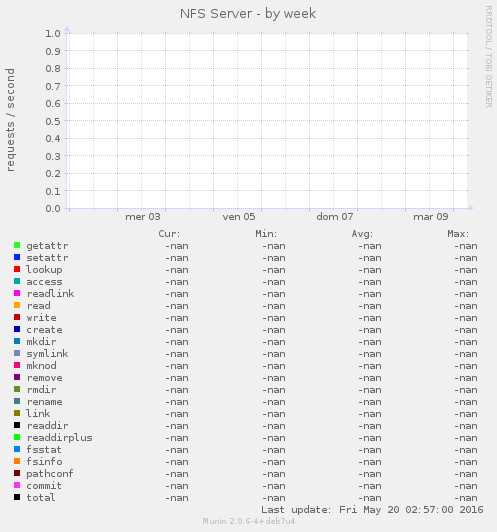
Task: Select the Min value for lookup
Action: click(x=273, y=270)
